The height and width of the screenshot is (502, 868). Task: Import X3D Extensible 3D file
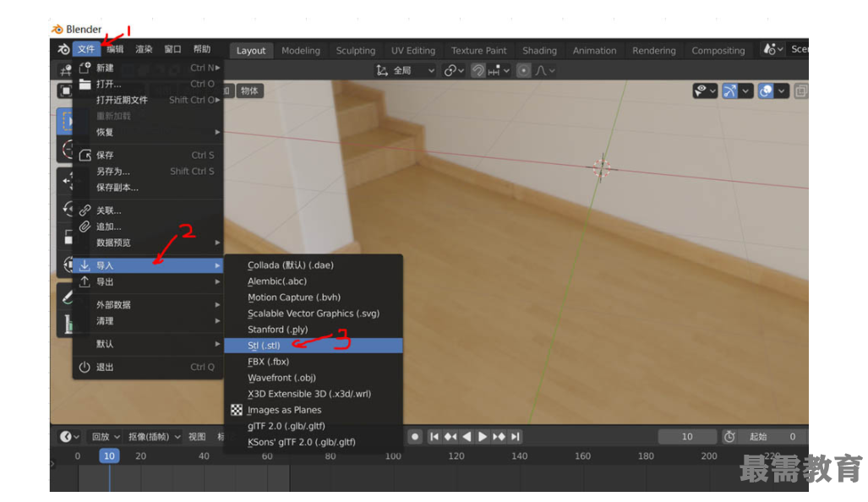click(314, 394)
